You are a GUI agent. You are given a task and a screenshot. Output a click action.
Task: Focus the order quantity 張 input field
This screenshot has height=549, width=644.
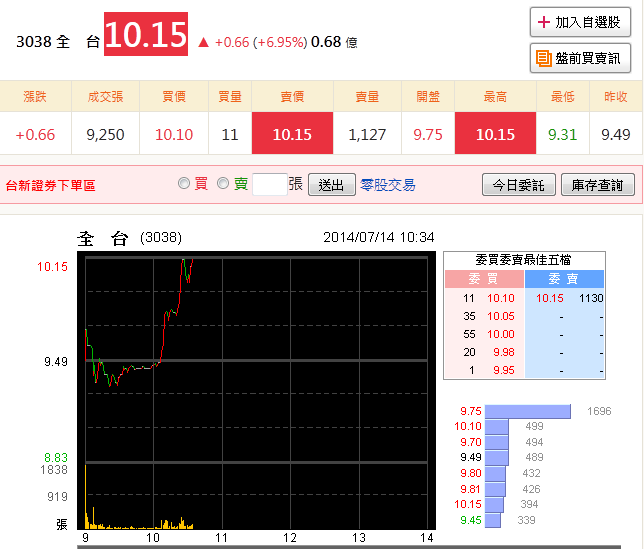tap(269, 184)
